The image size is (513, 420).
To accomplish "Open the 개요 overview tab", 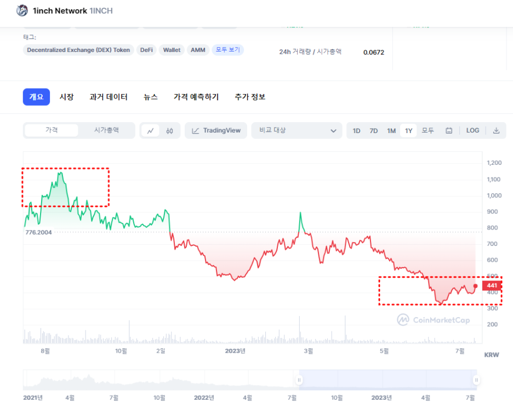I will [x=36, y=97].
